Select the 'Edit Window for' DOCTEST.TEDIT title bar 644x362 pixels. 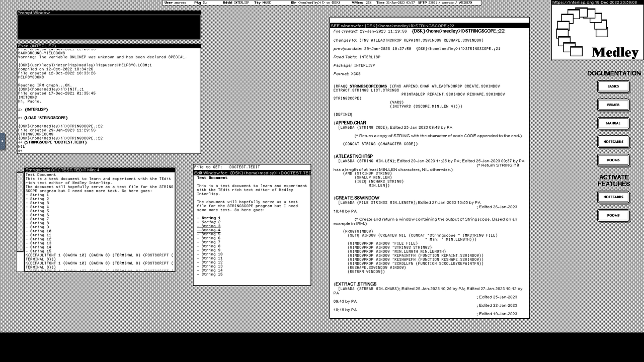tap(252, 173)
